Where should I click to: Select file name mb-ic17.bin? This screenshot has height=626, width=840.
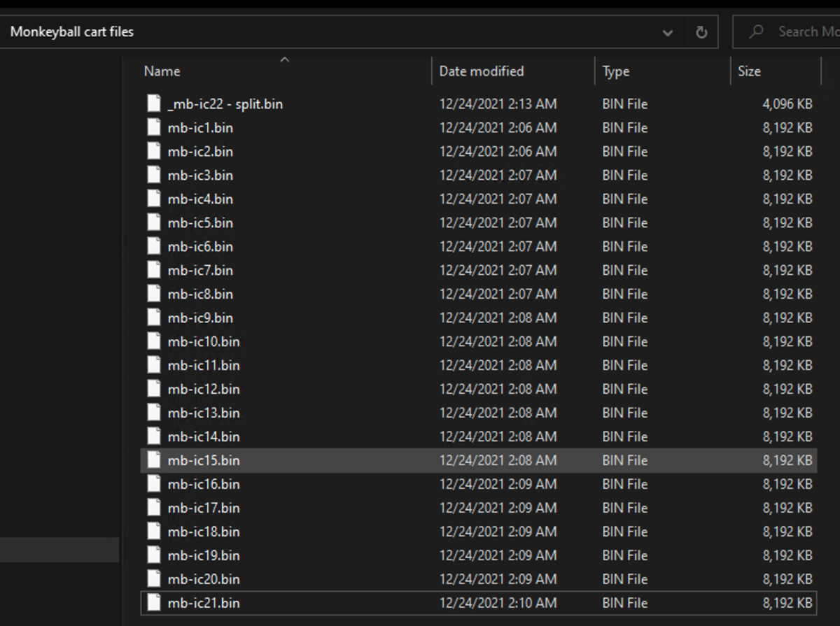click(x=204, y=508)
